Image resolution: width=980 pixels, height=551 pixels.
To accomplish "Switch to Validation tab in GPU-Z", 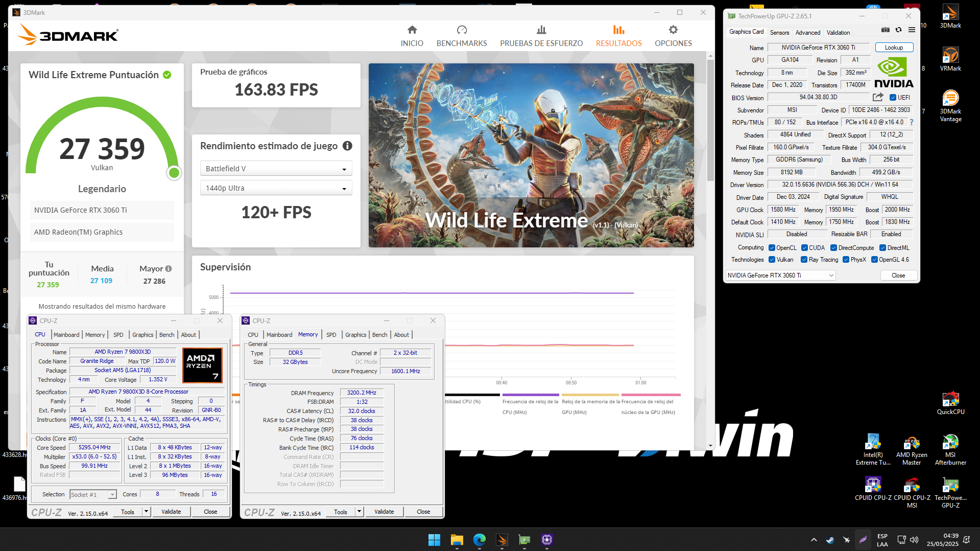I will (838, 32).
